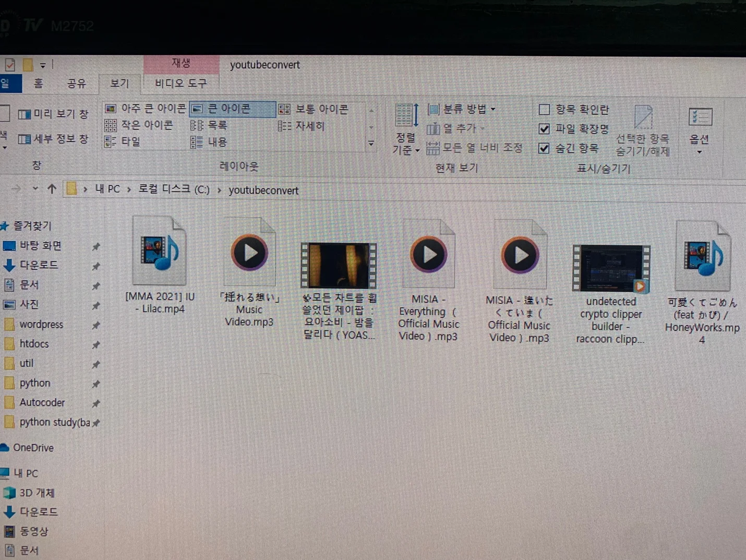
Task: Uncheck the 숨긴 항목 checkbox
Action: (544, 148)
